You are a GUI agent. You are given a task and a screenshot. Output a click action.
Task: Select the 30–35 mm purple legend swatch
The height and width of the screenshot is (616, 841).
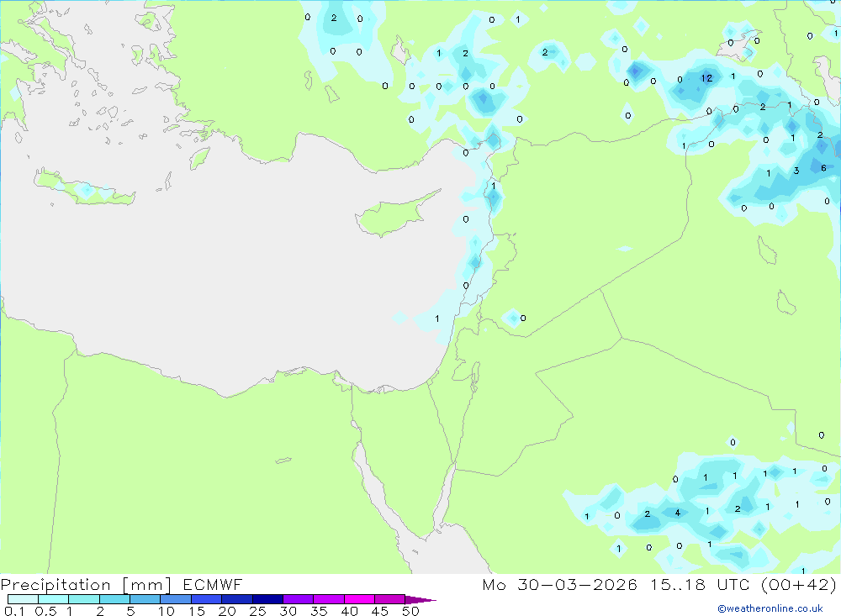pyautogui.click(x=299, y=599)
